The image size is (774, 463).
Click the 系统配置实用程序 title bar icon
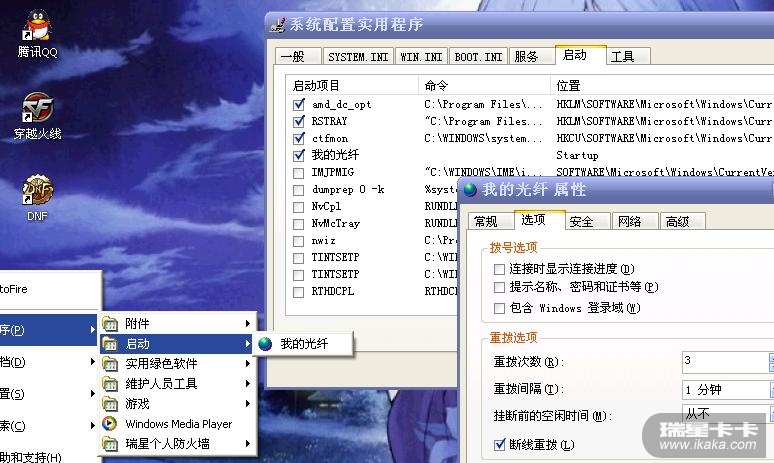278,25
